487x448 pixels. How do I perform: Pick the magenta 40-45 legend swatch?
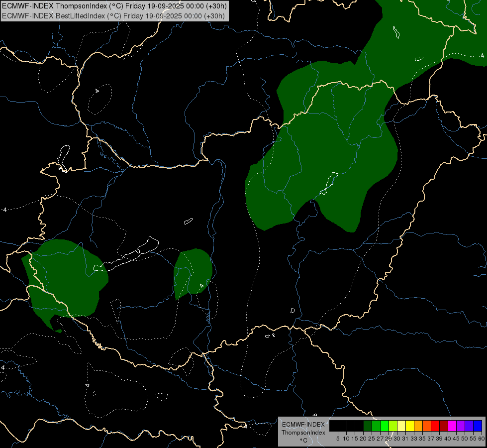(452, 426)
